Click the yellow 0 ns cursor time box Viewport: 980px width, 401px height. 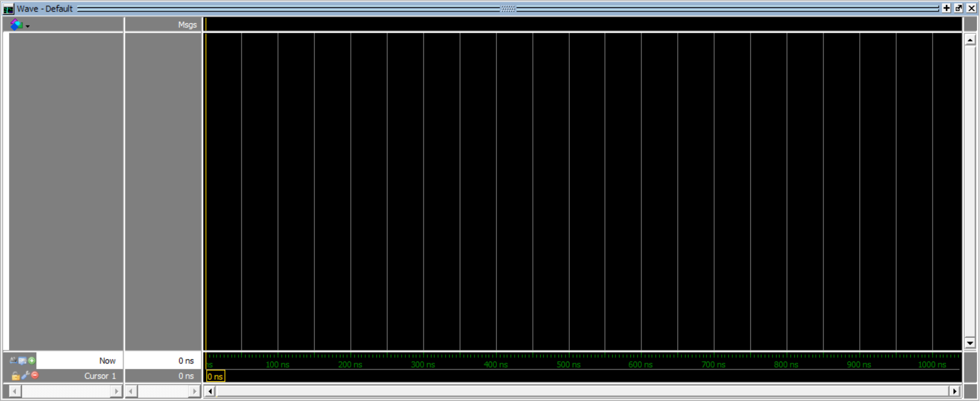click(x=215, y=376)
